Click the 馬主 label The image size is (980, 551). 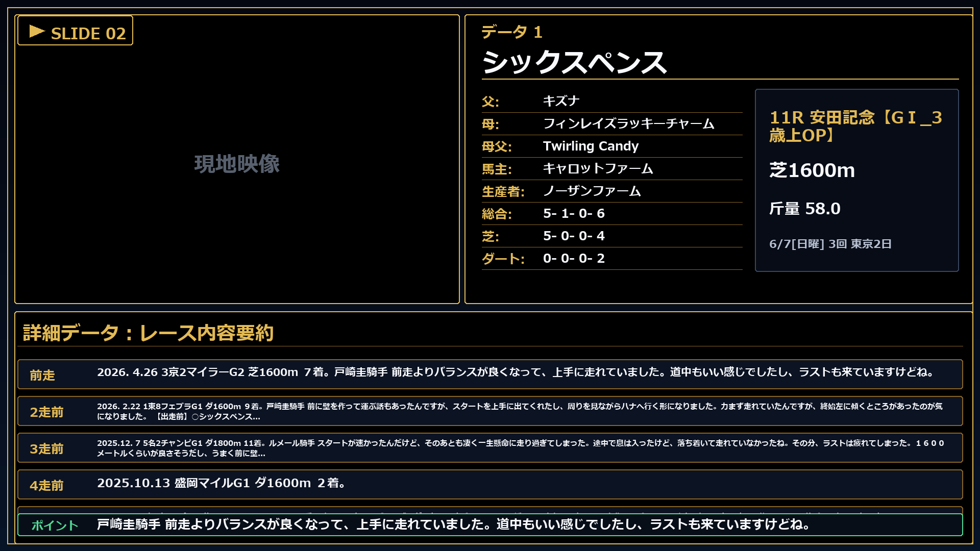[x=497, y=169]
